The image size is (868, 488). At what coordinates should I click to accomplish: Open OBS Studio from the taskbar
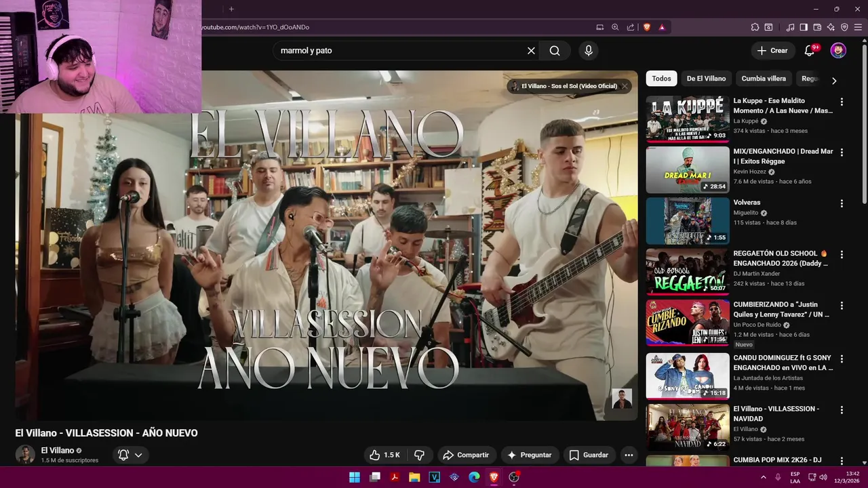point(514,477)
